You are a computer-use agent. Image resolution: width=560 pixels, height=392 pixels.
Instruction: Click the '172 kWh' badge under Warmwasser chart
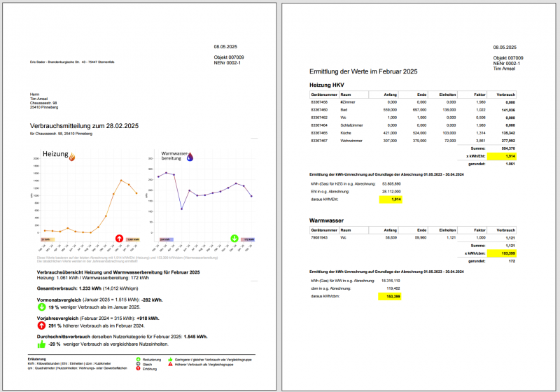[248, 239]
